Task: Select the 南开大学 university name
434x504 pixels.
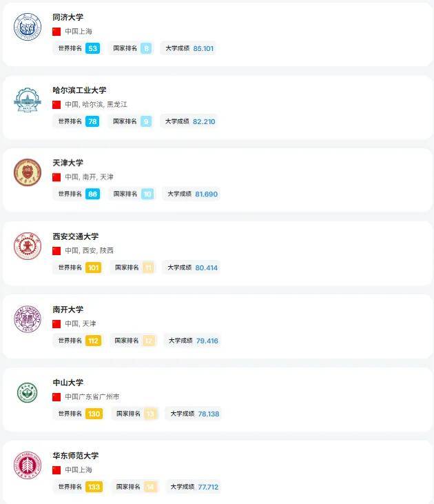Action: coord(68,310)
